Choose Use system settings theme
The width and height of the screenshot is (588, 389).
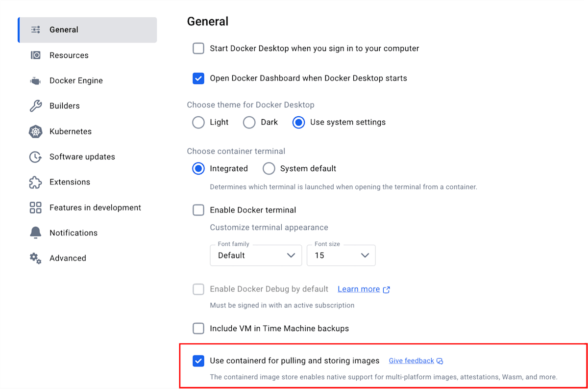pyautogui.click(x=299, y=122)
